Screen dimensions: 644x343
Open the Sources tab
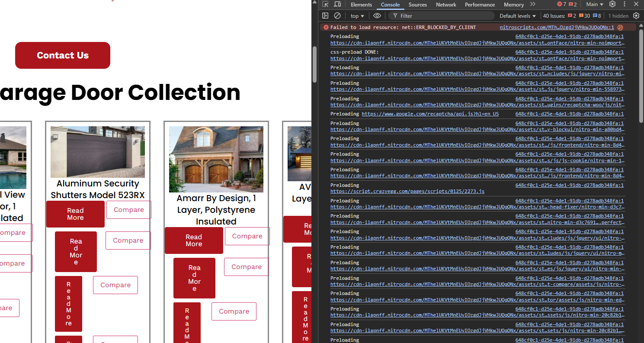(x=418, y=5)
